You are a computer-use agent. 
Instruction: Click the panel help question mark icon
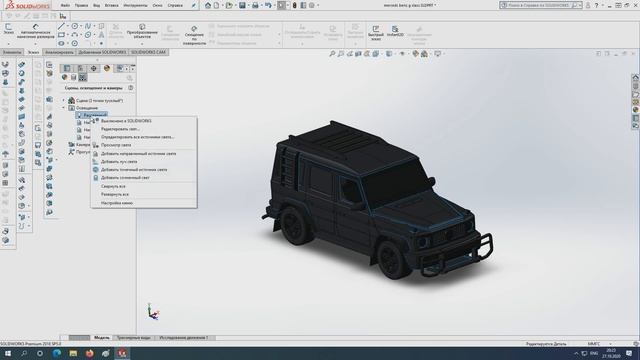click(x=131, y=88)
